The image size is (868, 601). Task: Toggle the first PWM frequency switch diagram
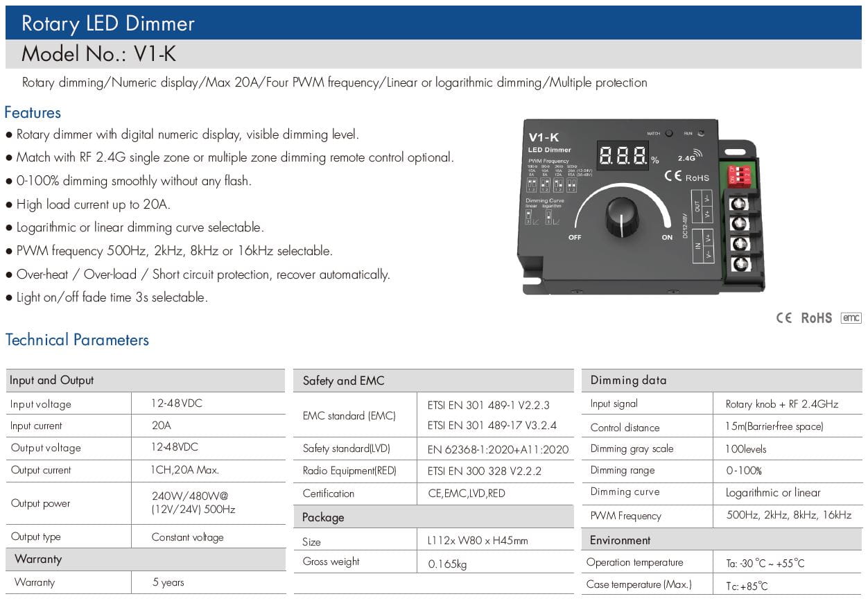pos(532,185)
